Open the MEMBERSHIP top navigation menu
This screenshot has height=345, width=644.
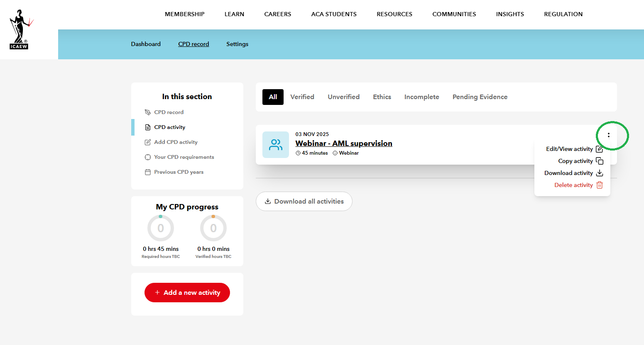pyautogui.click(x=184, y=14)
